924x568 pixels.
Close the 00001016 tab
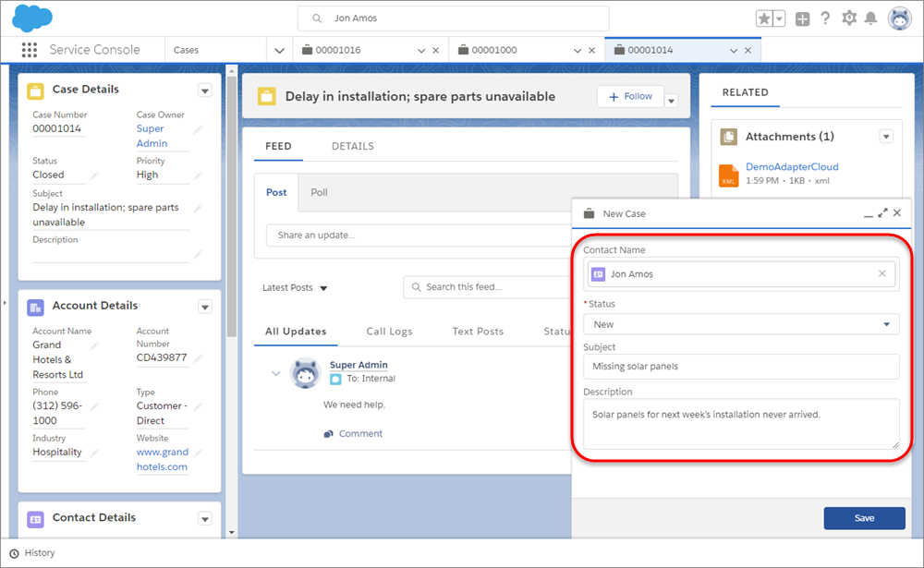(x=435, y=51)
